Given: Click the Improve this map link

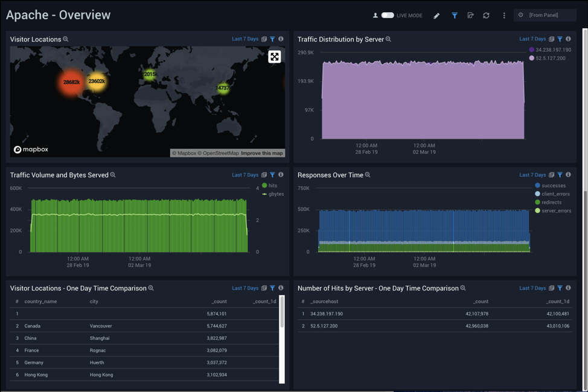Looking at the screenshot, I should 261,153.
